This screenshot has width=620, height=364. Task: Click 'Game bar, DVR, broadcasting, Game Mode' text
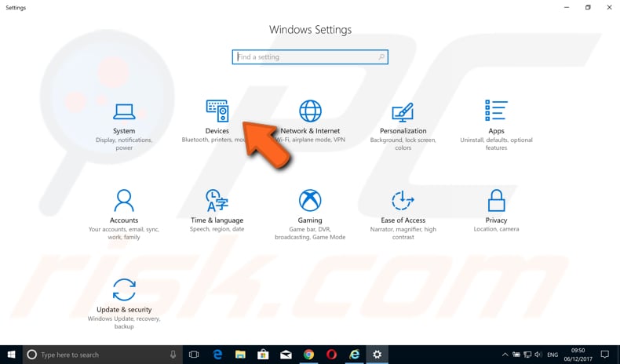pos(310,233)
